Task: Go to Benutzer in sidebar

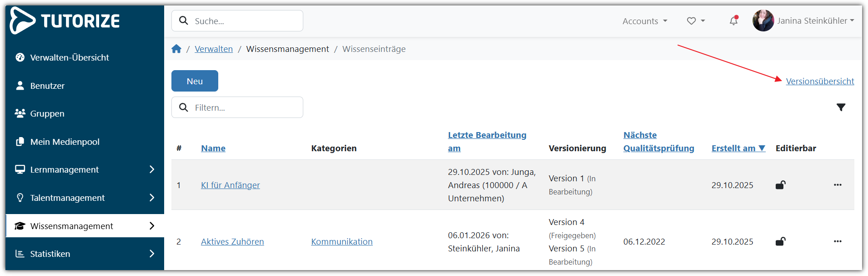Action: (x=47, y=86)
